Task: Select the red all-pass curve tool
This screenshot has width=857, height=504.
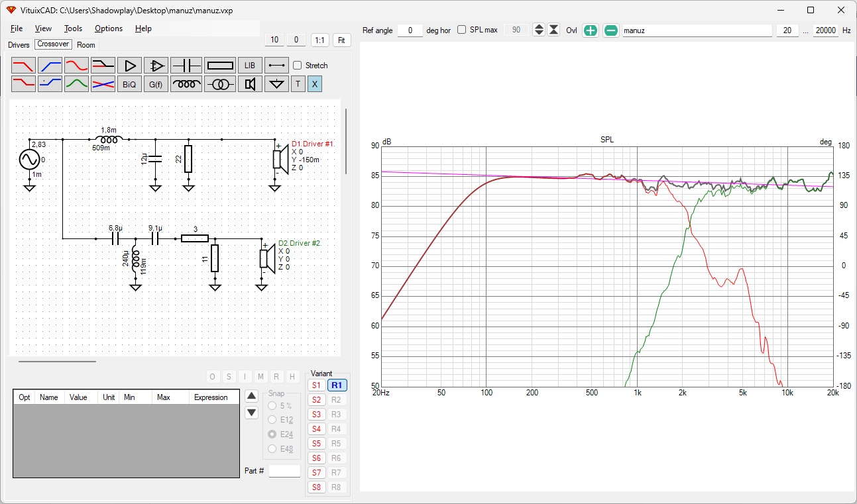Action: click(x=76, y=66)
